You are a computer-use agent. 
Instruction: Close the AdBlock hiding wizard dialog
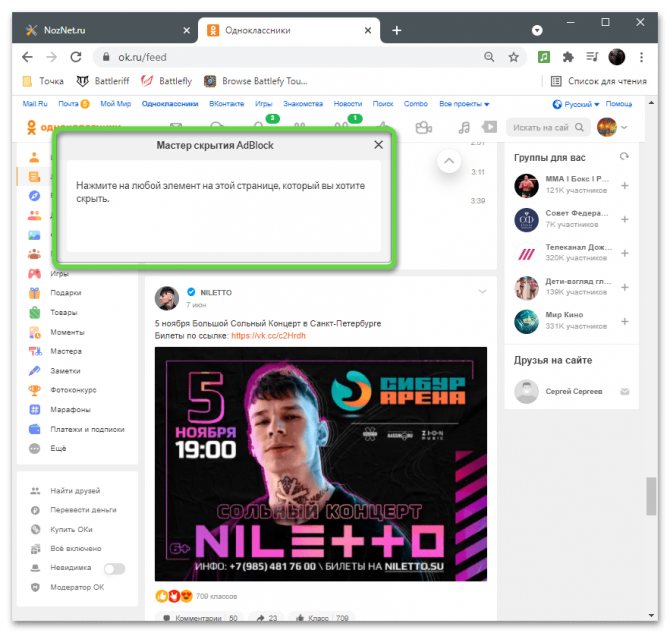[378, 145]
